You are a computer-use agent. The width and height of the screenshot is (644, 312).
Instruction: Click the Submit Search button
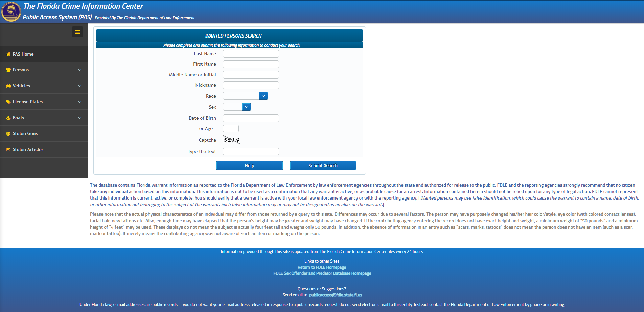tap(323, 165)
